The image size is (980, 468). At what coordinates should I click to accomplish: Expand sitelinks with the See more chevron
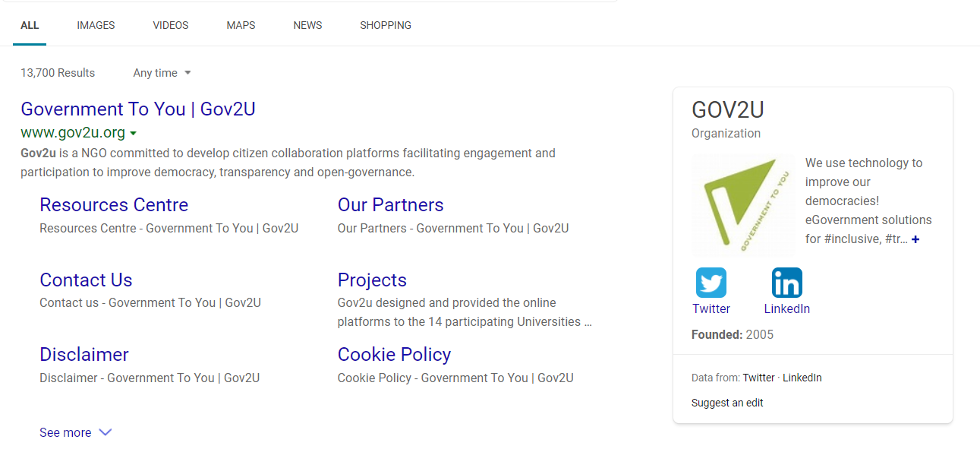pos(106,432)
